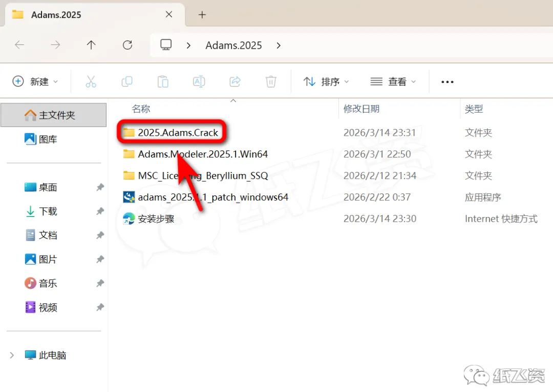Click Adams.2025 breadcrumb in address bar
553x392 pixels.
(x=233, y=46)
